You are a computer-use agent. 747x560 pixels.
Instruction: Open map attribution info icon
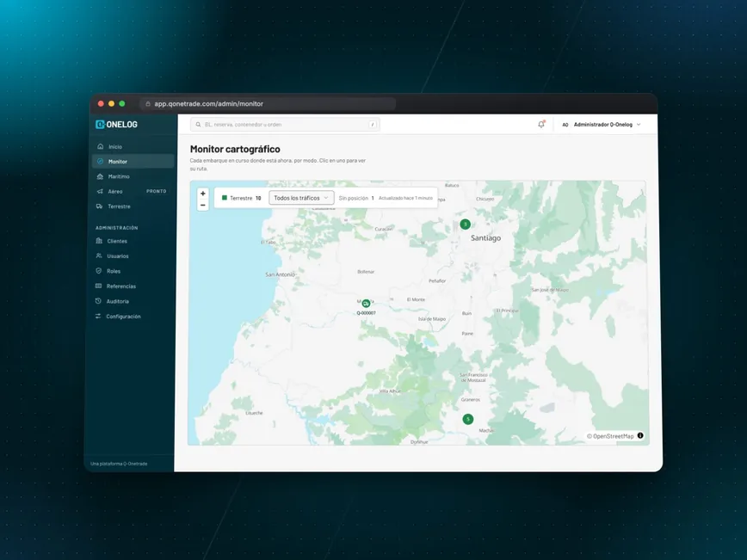click(640, 435)
